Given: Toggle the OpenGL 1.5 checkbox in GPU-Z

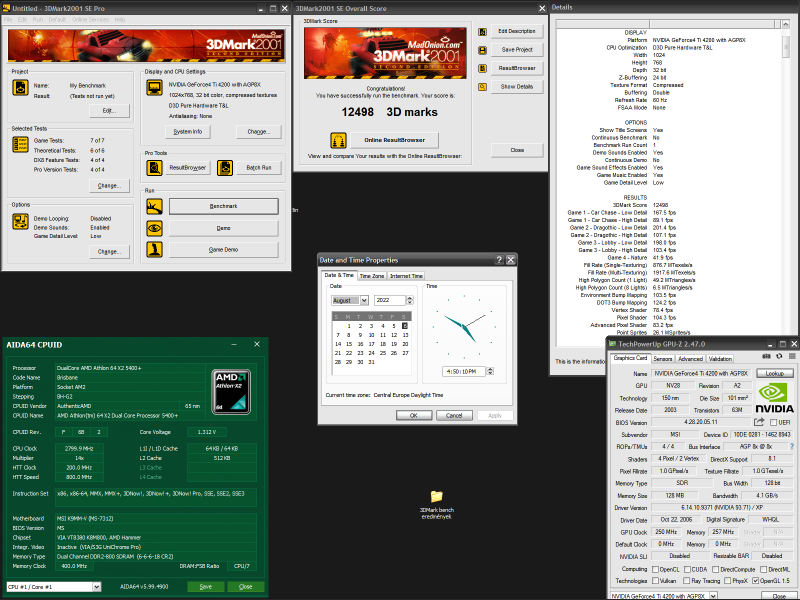Looking at the screenshot, I should (756, 581).
